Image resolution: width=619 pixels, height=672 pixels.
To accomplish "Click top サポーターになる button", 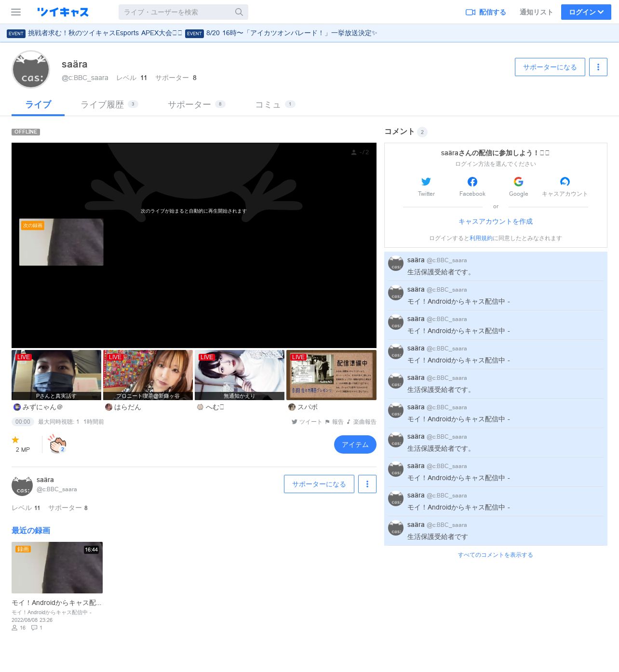I will [x=550, y=67].
